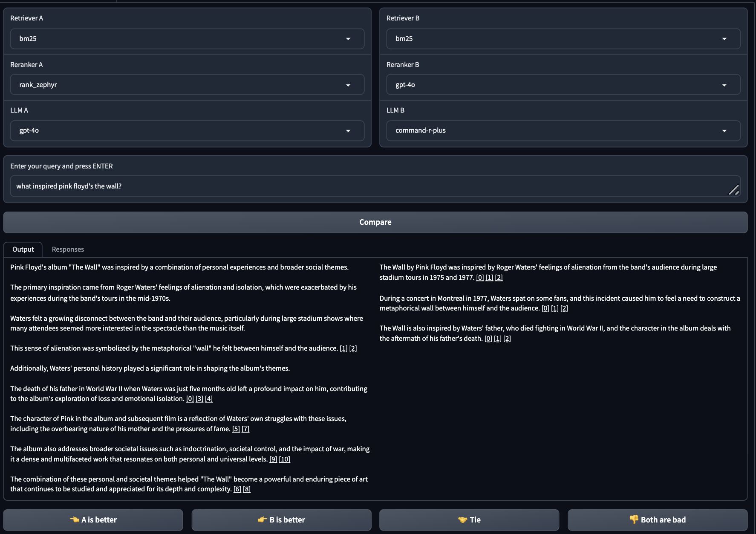Open citation [1] after "tours in 1975 and 1977"
This screenshot has width=756, height=534.
pyautogui.click(x=489, y=278)
